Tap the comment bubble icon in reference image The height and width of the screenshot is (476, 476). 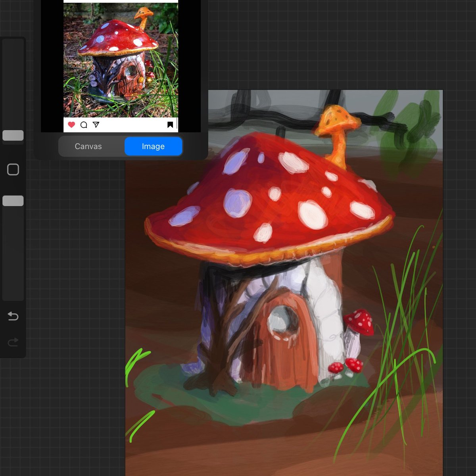click(84, 125)
